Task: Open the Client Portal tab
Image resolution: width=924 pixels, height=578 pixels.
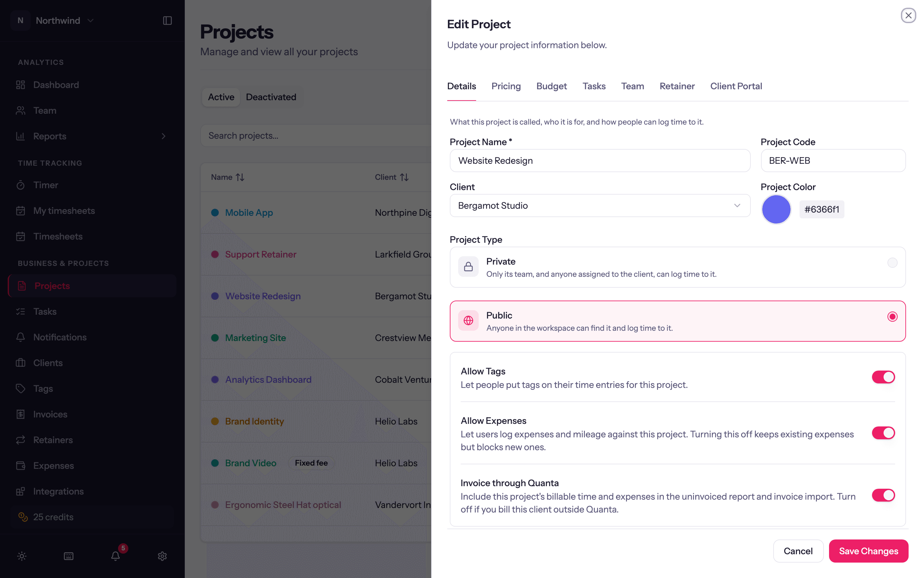Action: coord(736,86)
